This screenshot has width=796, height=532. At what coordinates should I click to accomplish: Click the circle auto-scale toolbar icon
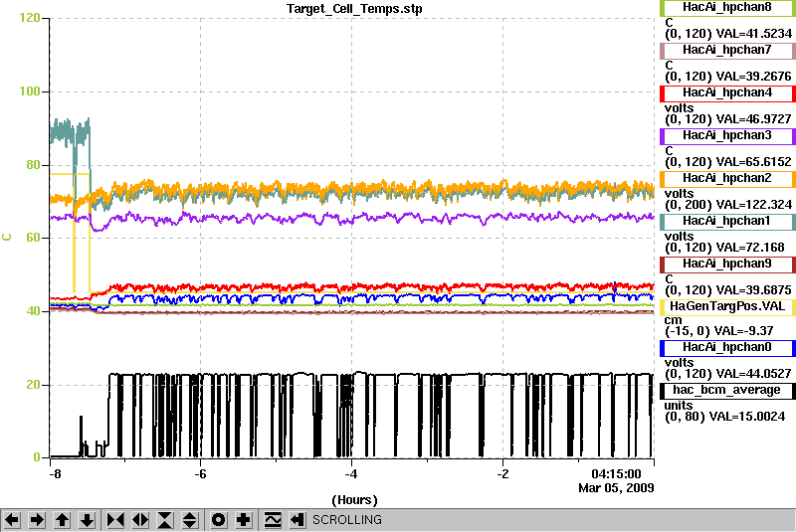point(218,520)
